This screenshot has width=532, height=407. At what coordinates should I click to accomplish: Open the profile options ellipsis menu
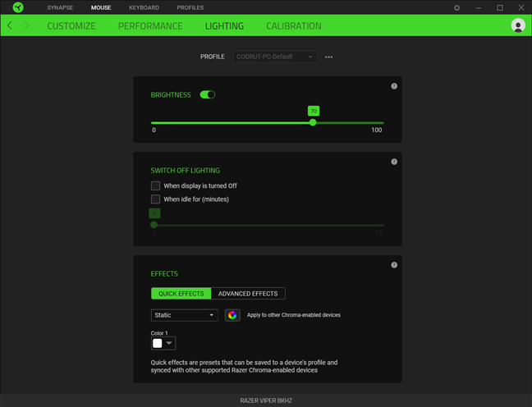tap(328, 57)
